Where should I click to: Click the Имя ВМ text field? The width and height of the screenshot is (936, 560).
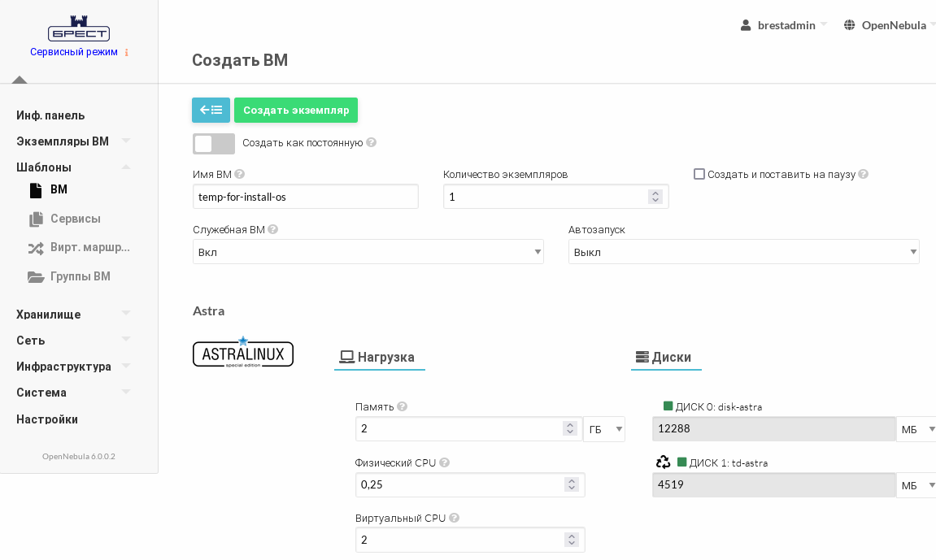tap(305, 197)
